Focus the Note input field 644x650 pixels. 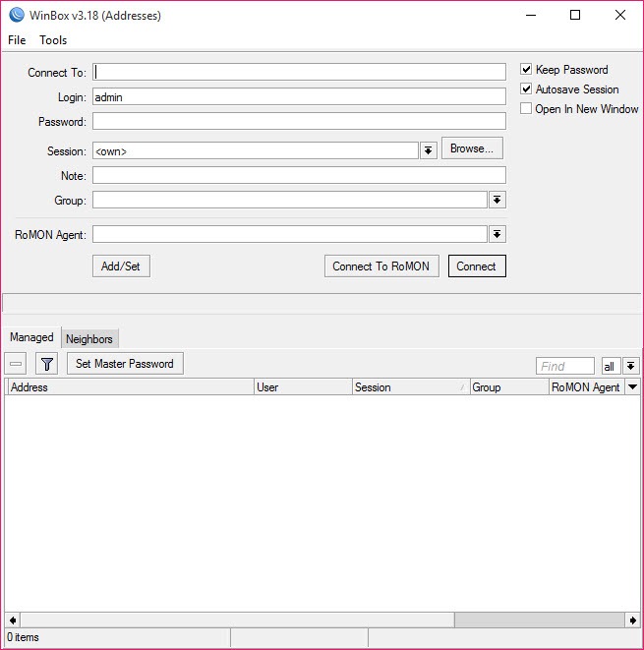(299, 175)
